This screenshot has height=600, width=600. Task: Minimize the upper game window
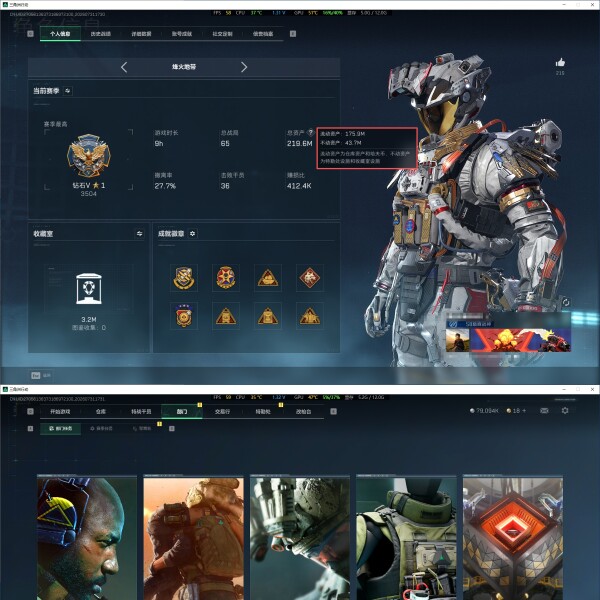pyautogui.click(x=564, y=4)
